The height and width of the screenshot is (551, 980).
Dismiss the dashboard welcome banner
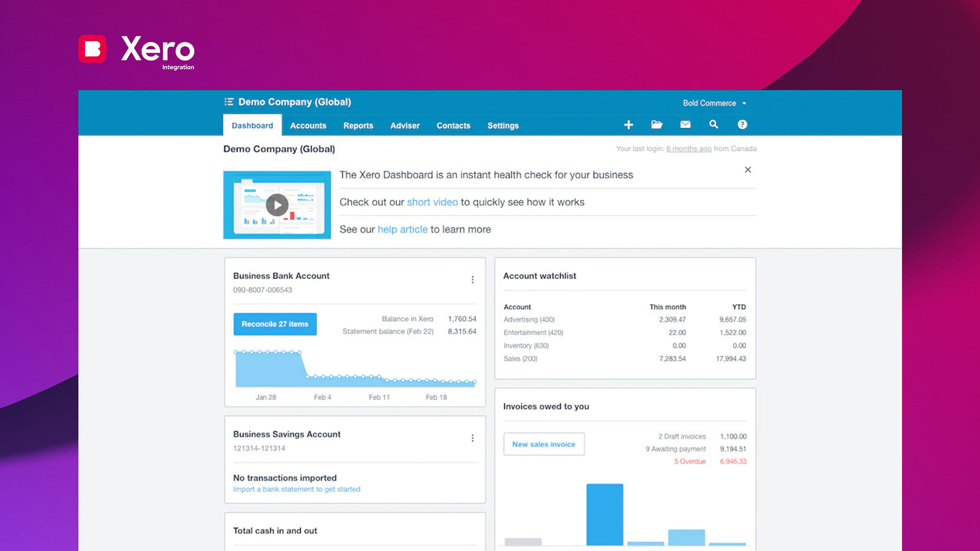[x=748, y=170]
